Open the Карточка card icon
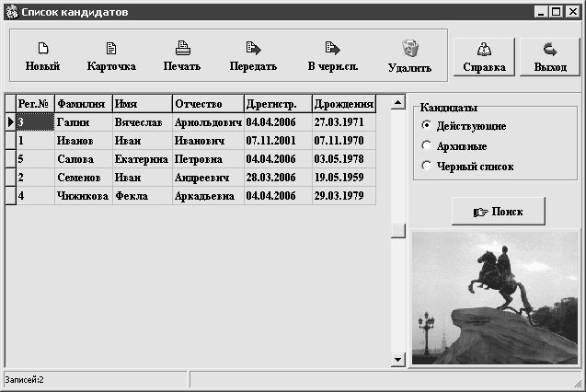 click(111, 48)
